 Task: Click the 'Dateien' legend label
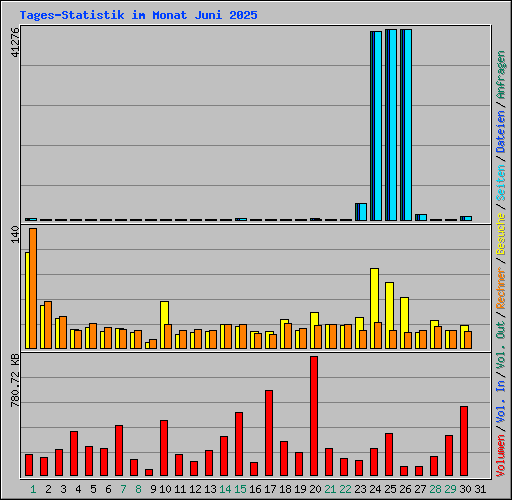click(x=501, y=131)
